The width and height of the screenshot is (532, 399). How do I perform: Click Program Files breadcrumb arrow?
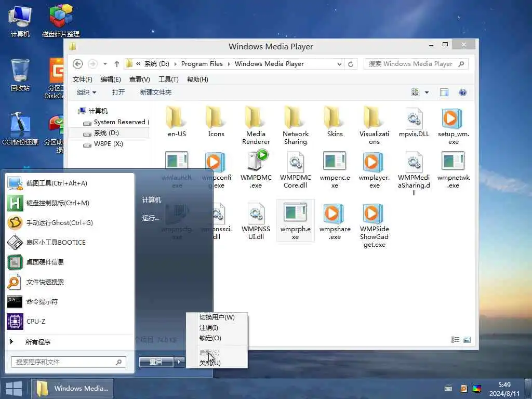pyautogui.click(x=229, y=64)
